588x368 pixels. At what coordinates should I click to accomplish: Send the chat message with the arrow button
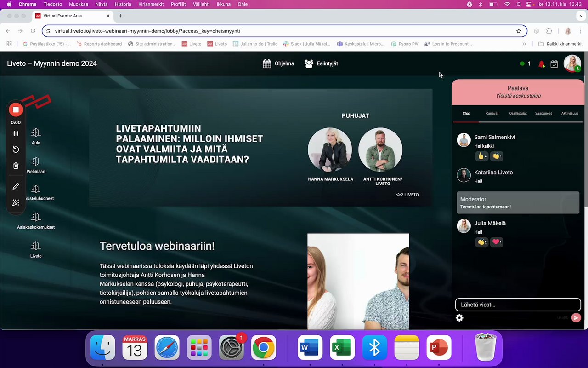pos(576,318)
